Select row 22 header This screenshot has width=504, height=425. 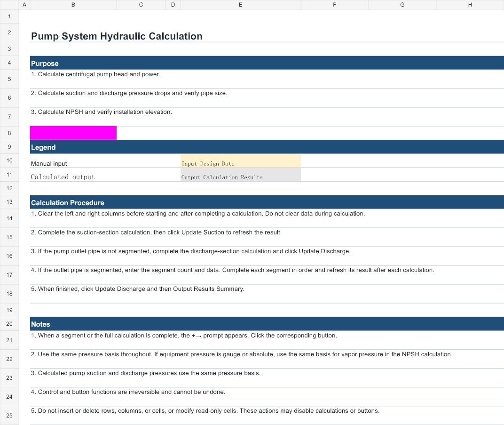coord(9,359)
